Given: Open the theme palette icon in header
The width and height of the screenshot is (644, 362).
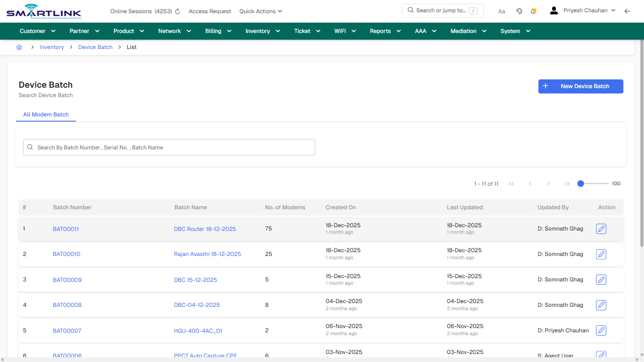Looking at the screenshot, I should 519,10.
